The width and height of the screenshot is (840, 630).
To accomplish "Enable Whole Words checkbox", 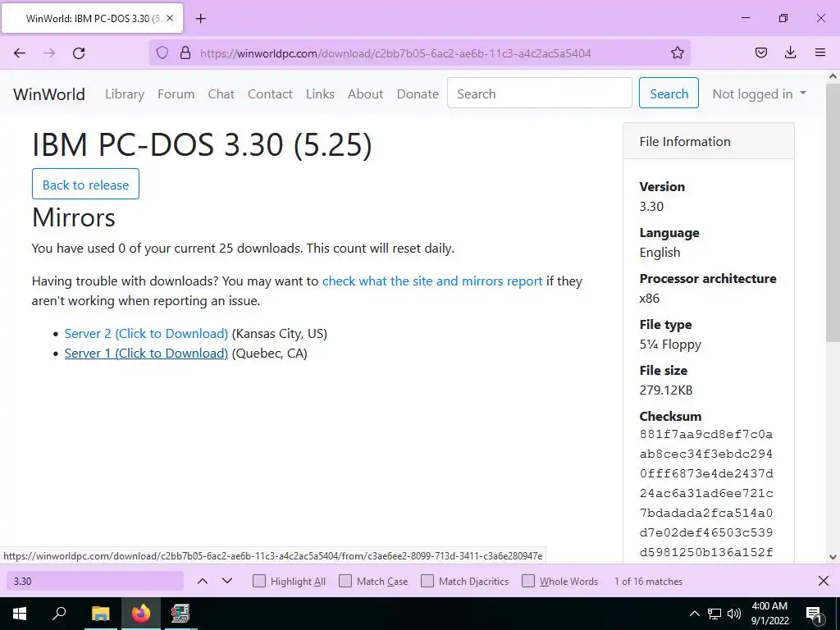I will click(x=528, y=582).
